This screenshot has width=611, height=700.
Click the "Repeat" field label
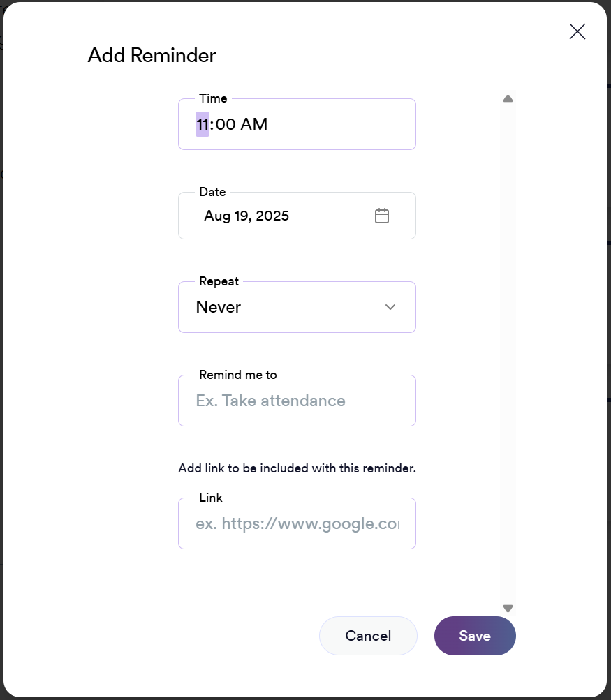[219, 281]
